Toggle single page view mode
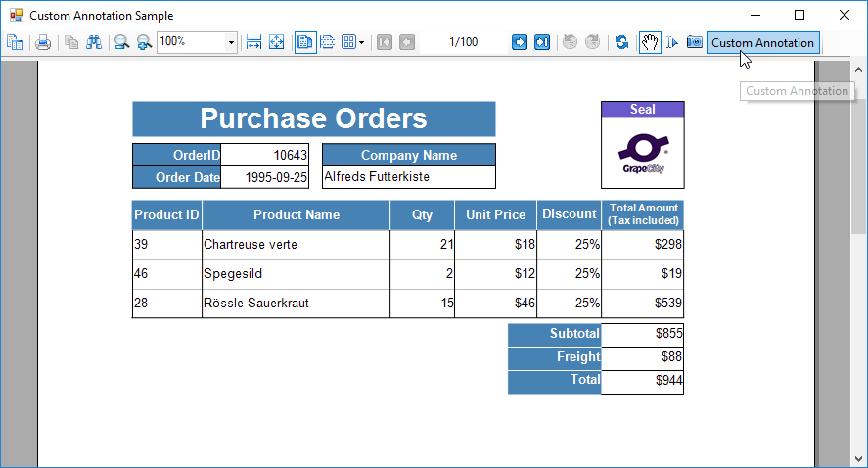Image resolution: width=868 pixels, height=468 pixels. click(305, 42)
